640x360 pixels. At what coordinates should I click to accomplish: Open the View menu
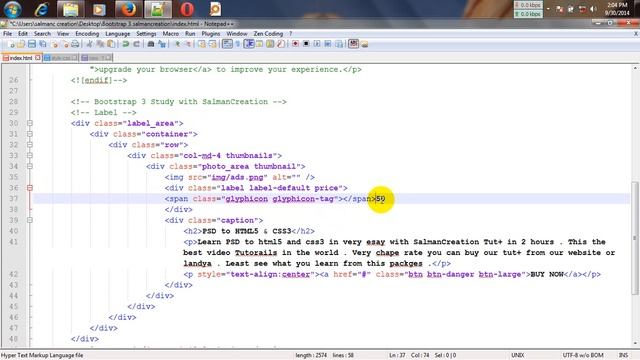pyautogui.click(x=63, y=33)
